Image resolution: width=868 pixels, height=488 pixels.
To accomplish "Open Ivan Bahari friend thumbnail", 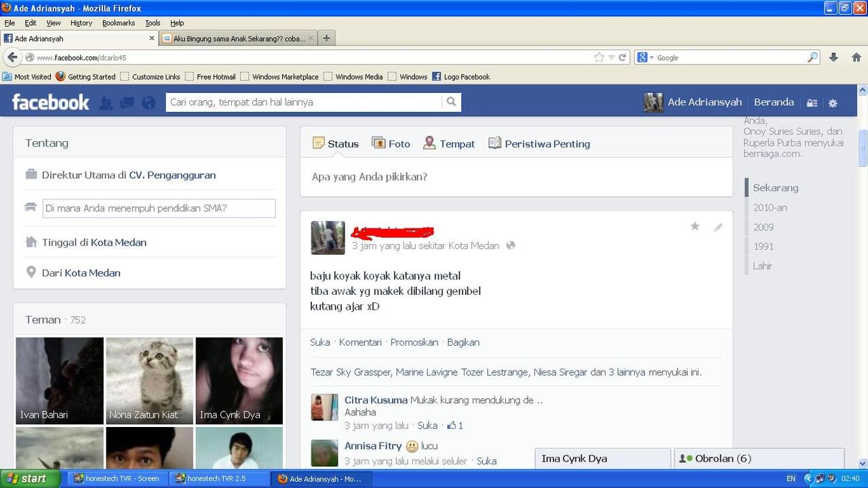I will click(60, 381).
